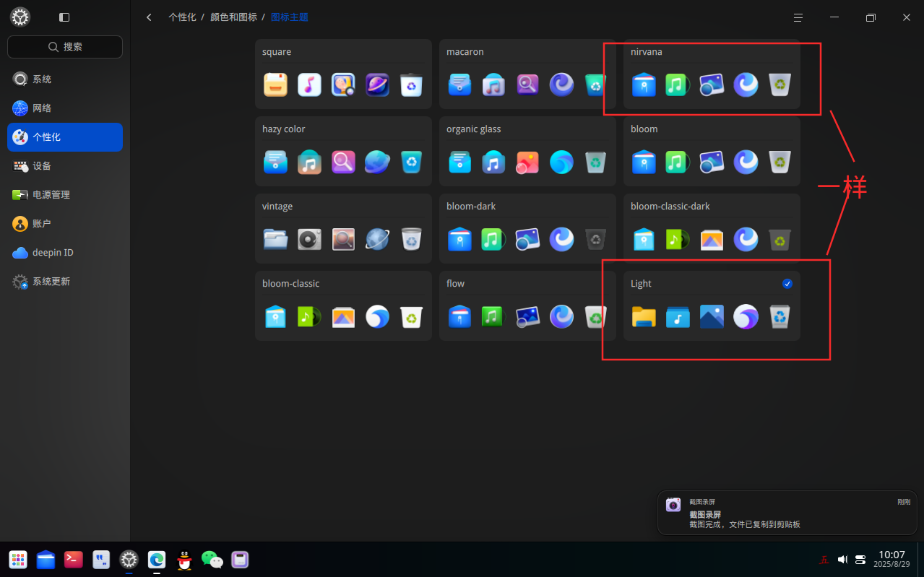924x577 pixels.
Task: Navigate to 颜色和图标 breadcrumb
Action: click(x=233, y=17)
